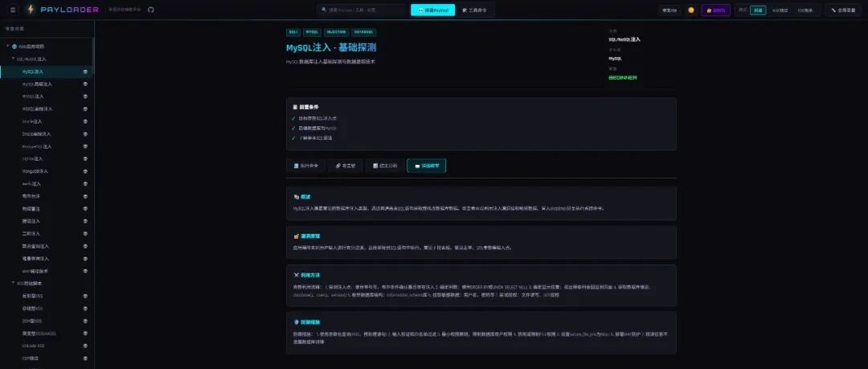Click the SQLI tag

[x=293, y=32]
